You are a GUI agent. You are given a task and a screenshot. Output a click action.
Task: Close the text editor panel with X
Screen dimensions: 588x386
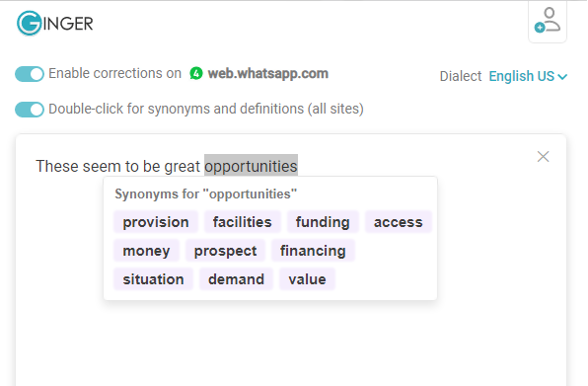tap(543, 156)
